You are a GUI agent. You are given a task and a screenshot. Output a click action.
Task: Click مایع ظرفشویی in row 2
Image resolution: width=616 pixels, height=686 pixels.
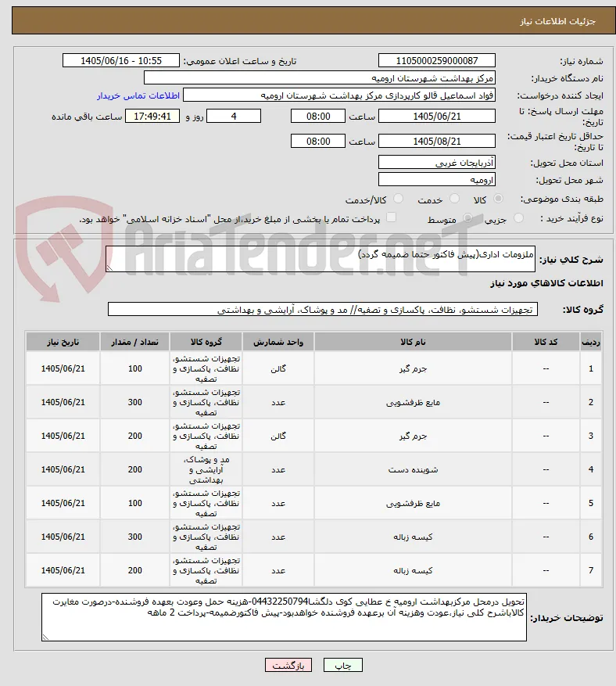click(413, 403)
